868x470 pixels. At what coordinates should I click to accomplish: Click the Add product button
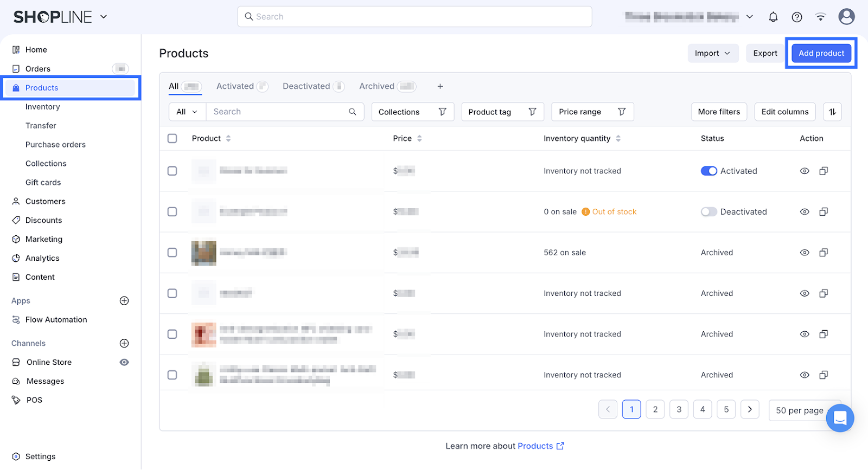[x=821, y=53]
